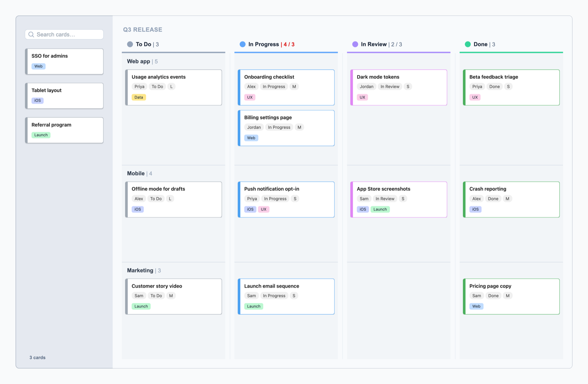
Task: Select the To Do column header
Action: (x=173, y=44)
